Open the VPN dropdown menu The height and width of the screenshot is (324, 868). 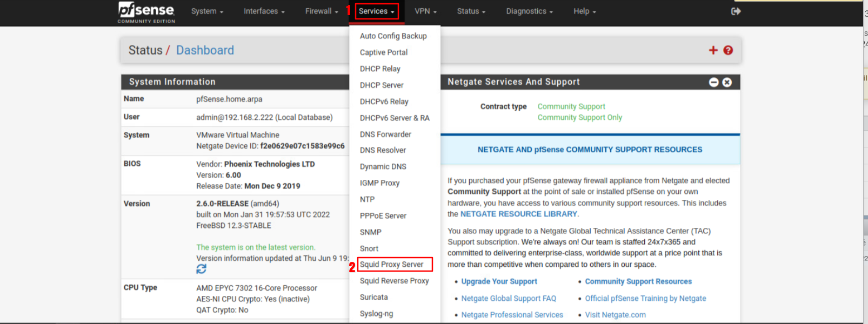click(425, 11)
